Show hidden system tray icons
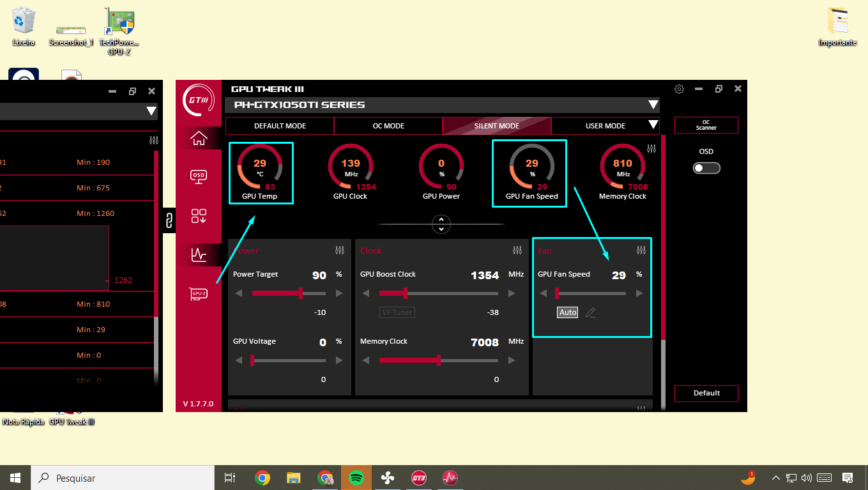 (x=776, y=477)
